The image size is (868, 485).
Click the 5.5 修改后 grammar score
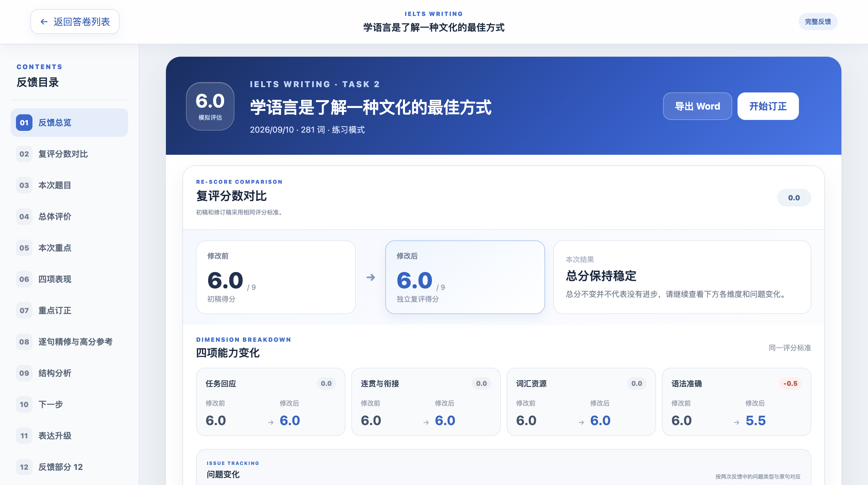[x=756, y=421]
